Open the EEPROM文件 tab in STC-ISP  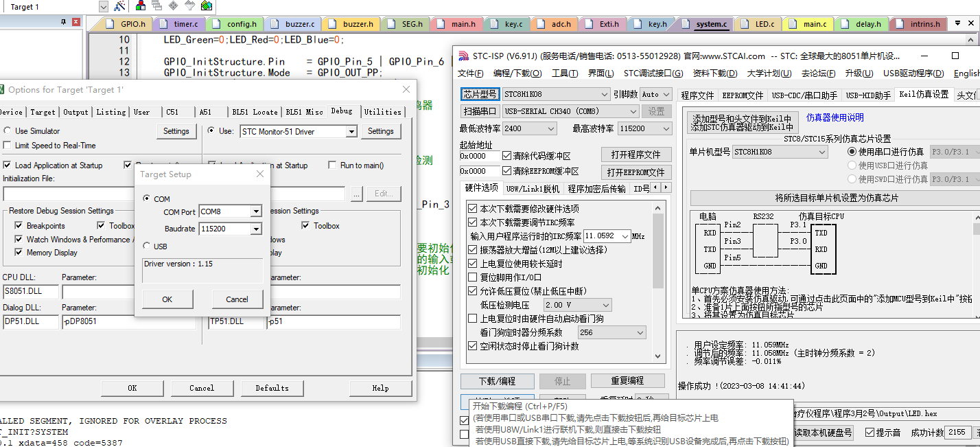pyautogui.click(x=743, y=95)
